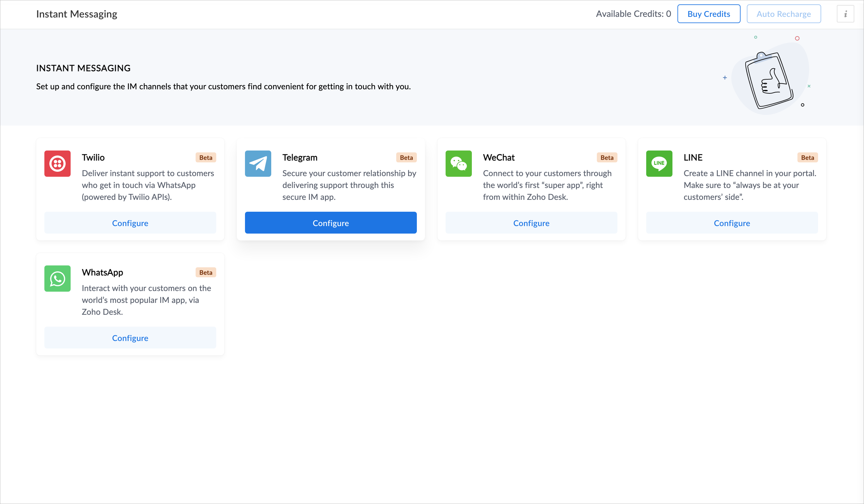Click the Beta badge on LINE card
Screen dimensions: 864x504
tap(807, 157)
